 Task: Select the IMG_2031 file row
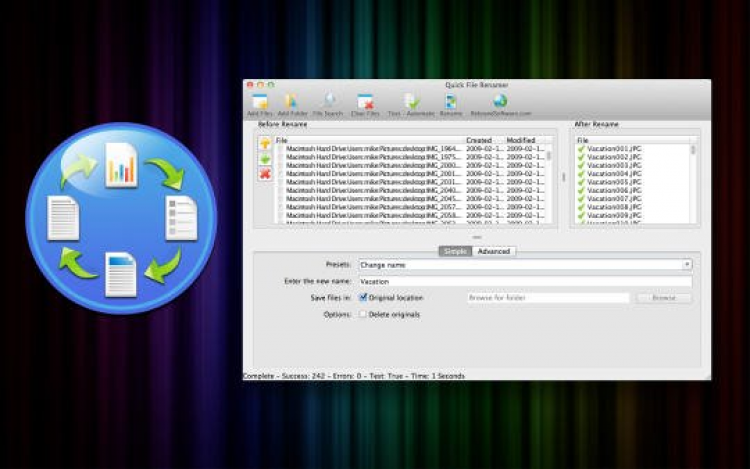(411, 182)
